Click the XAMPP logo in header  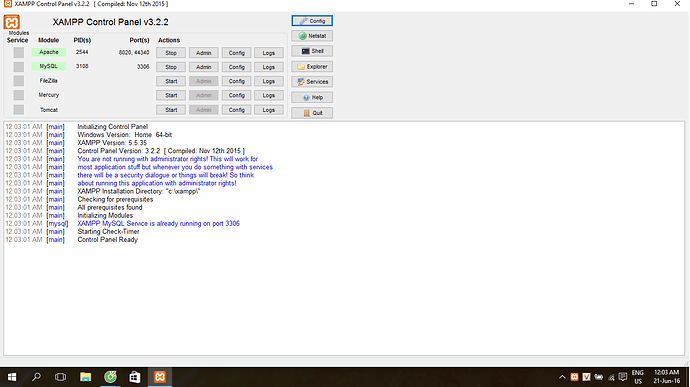(x=12, y=22)
